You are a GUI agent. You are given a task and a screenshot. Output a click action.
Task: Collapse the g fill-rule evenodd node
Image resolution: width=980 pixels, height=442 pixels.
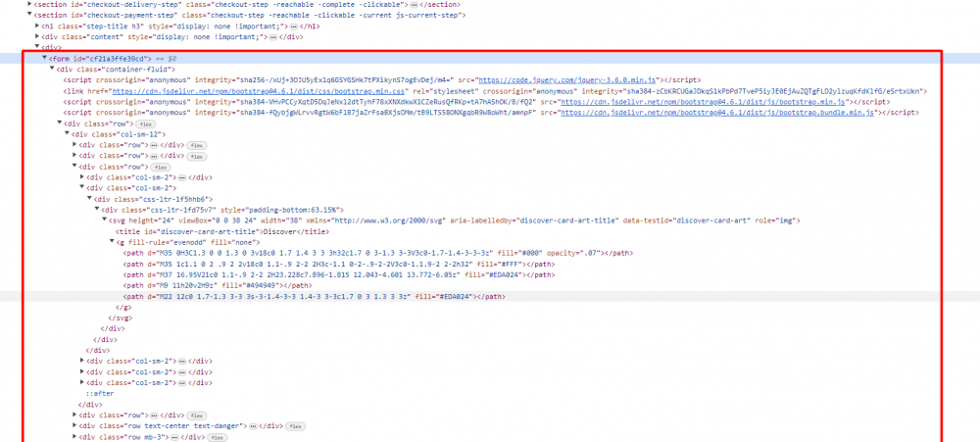112,242
